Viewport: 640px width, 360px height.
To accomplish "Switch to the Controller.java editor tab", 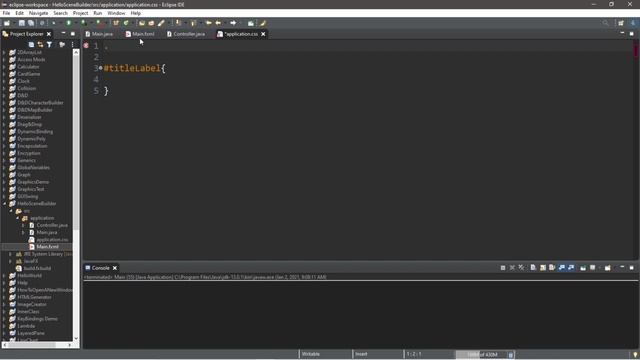I will click(x=186, y=34).
